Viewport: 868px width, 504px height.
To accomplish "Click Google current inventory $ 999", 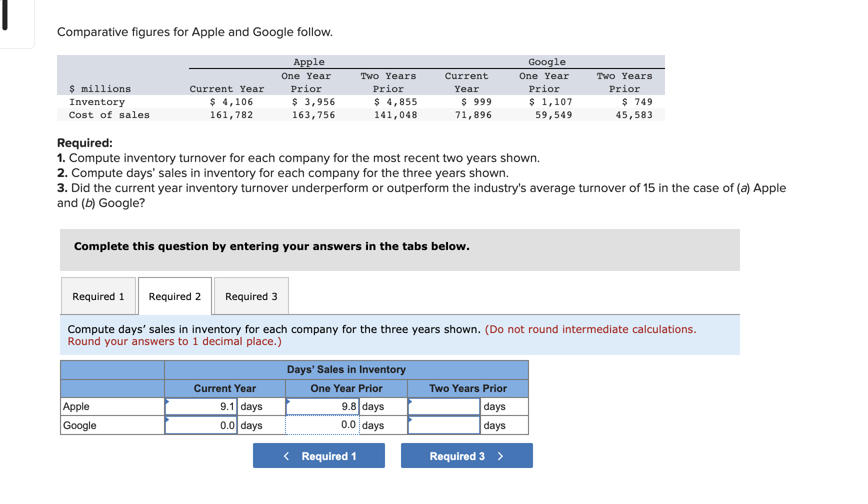I will [476, 102].
